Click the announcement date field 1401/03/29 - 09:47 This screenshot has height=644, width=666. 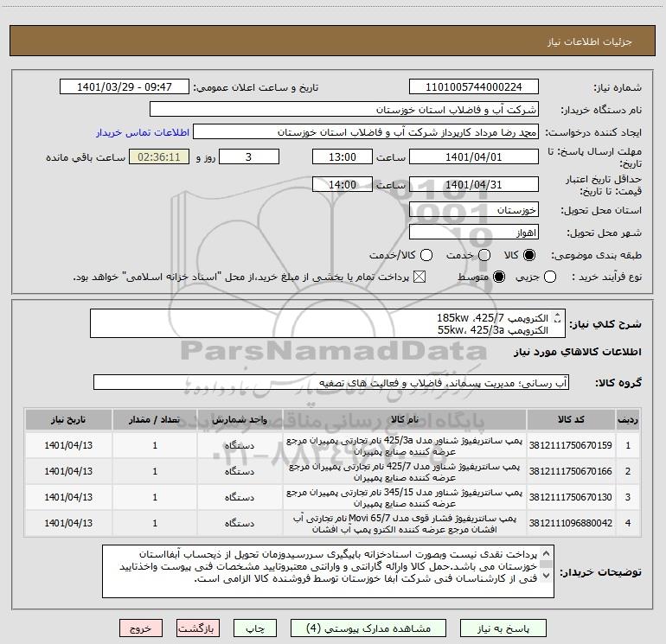125,87
